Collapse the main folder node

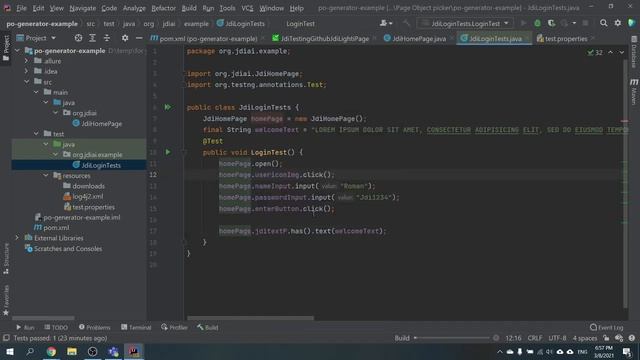36,92
